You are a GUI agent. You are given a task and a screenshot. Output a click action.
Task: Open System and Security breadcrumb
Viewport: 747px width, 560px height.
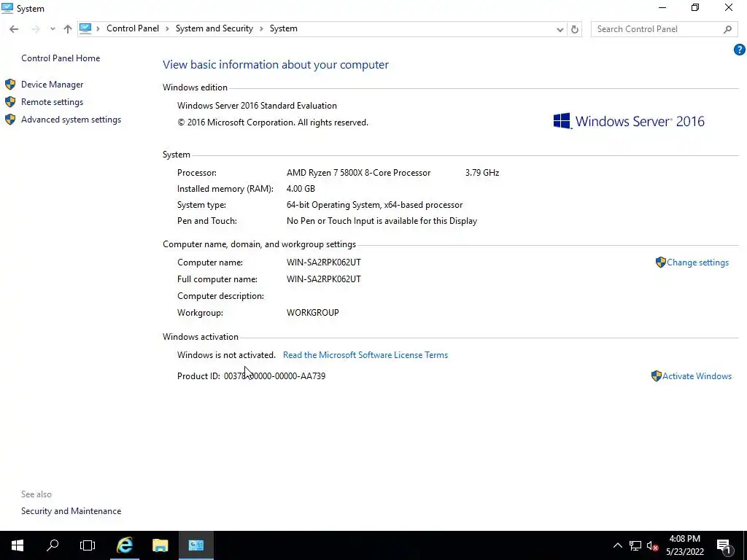click(x=214, y=28)
